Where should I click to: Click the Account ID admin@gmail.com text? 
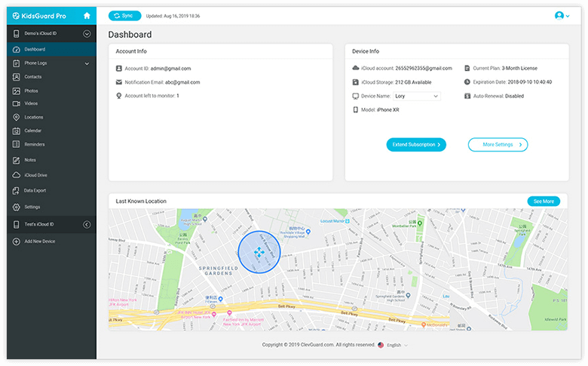158,69
